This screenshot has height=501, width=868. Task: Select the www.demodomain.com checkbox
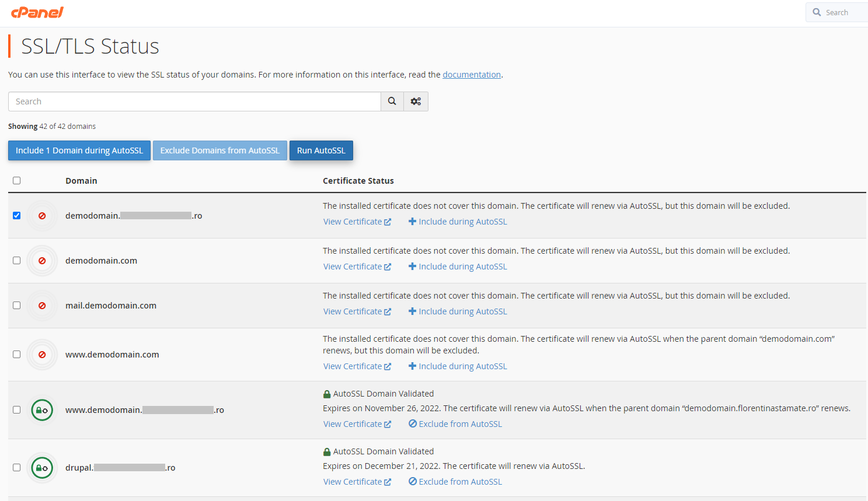click(17, 355)
